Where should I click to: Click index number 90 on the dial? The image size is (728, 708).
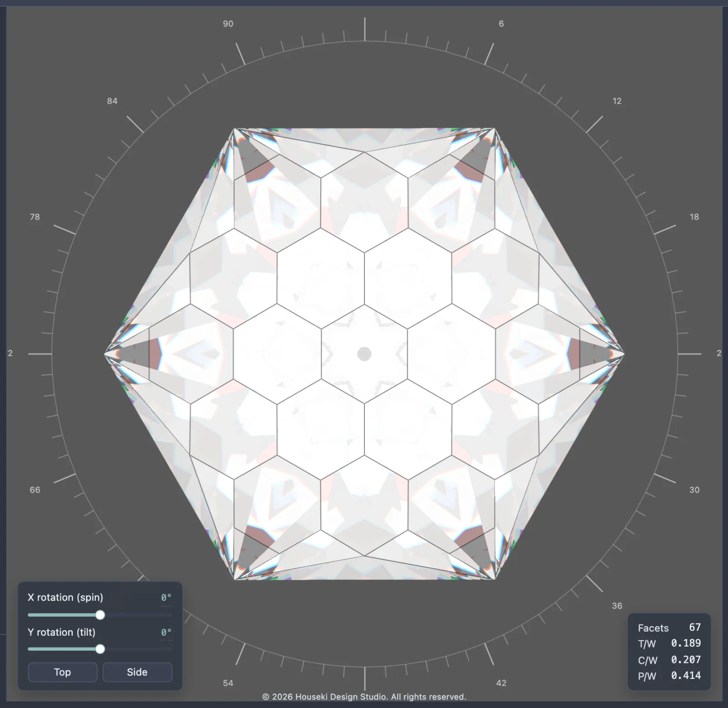(x=228, y=24)
